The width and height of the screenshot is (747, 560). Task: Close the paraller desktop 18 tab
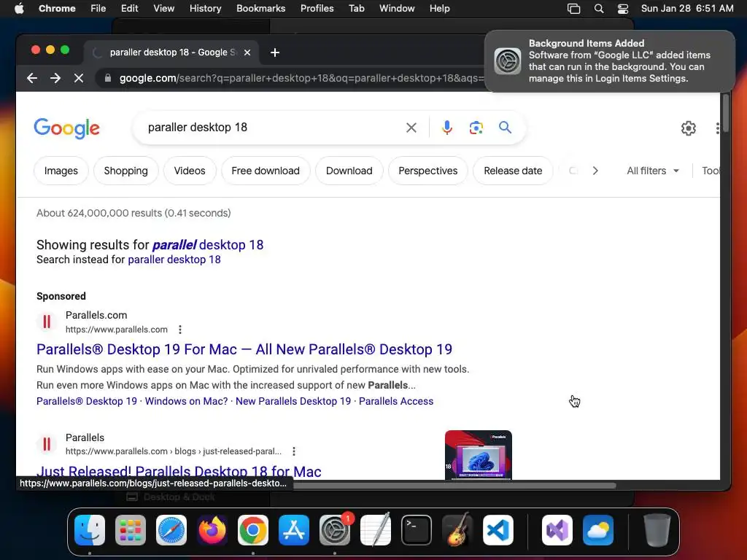point(247,52)
